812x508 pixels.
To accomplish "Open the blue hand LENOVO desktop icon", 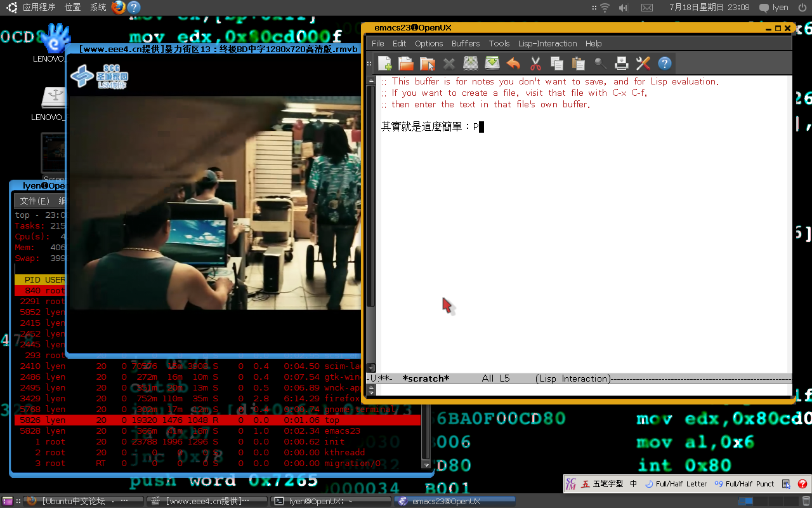I will click(54, 38).
